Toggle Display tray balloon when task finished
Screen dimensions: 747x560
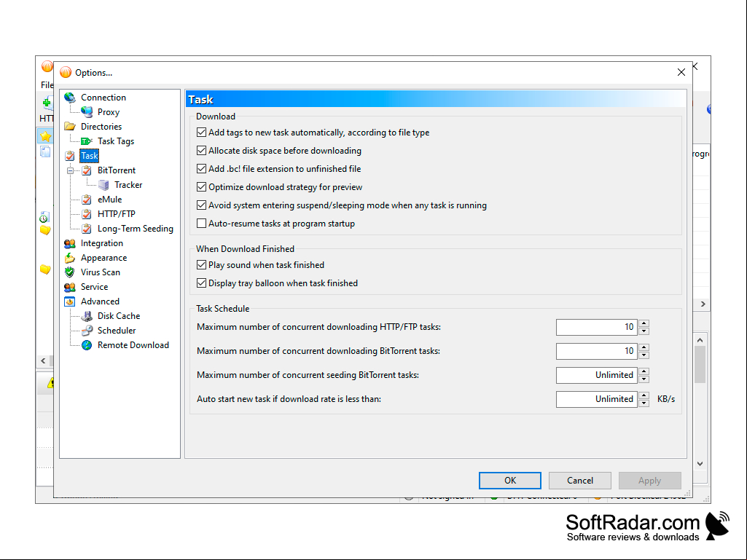[x=202, y=283]
